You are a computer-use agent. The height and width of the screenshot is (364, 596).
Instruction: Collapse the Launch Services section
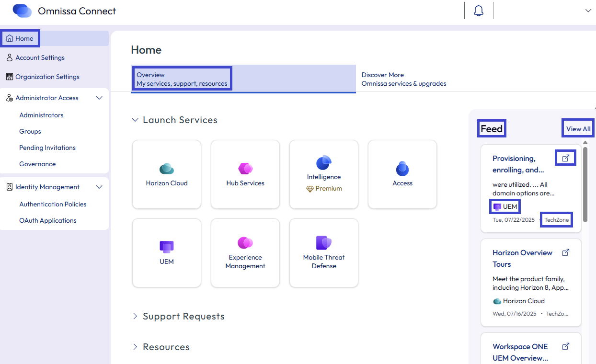pyautogui.click(x=135, y=120)
